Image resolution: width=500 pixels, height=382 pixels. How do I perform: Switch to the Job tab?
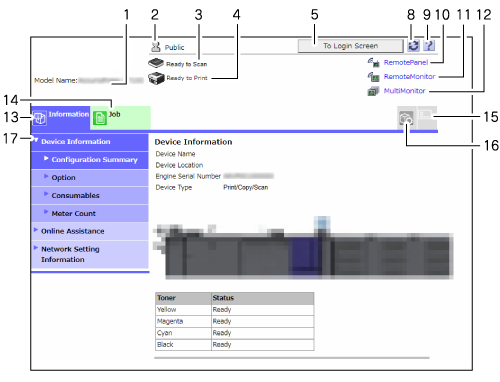coord(120,118)
